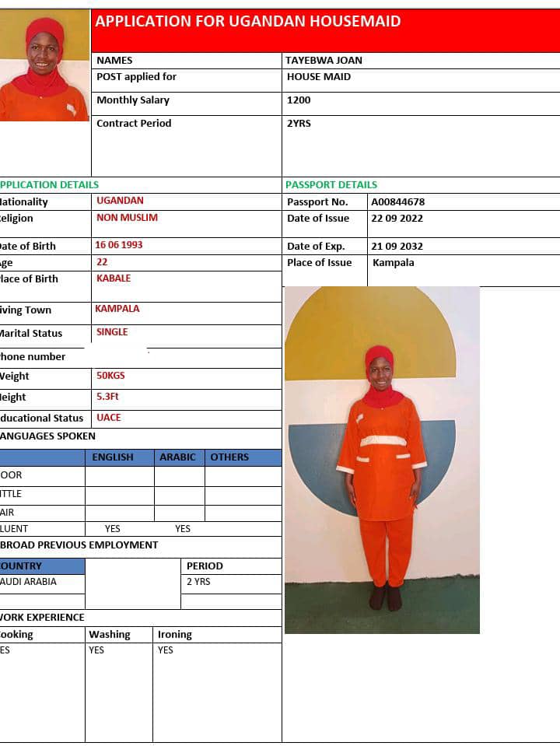Click the red Application for Ugandan Housemaid header

pyautogui.click(x=326, y=30)
